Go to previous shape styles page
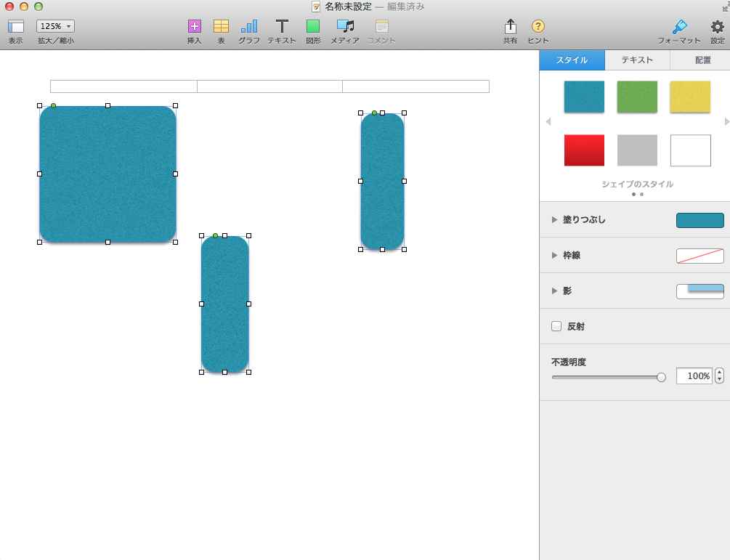730x560 pixels. [x=548, y=121]
